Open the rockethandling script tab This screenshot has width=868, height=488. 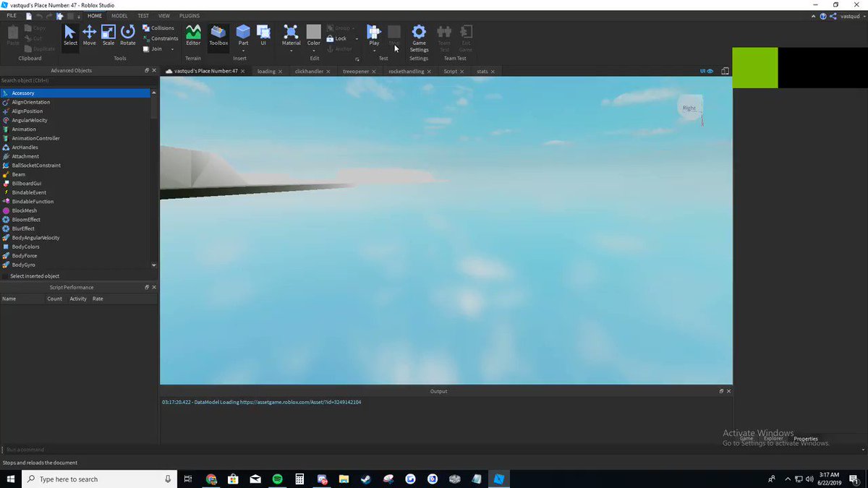click(406, 72)
